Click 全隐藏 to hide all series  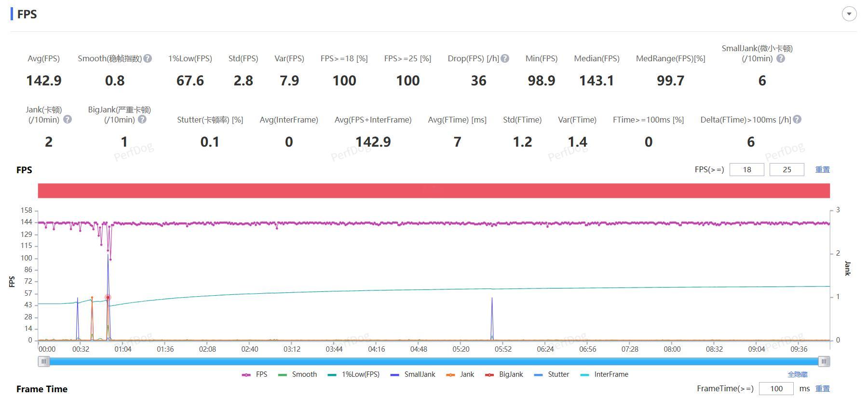[798, 374]
